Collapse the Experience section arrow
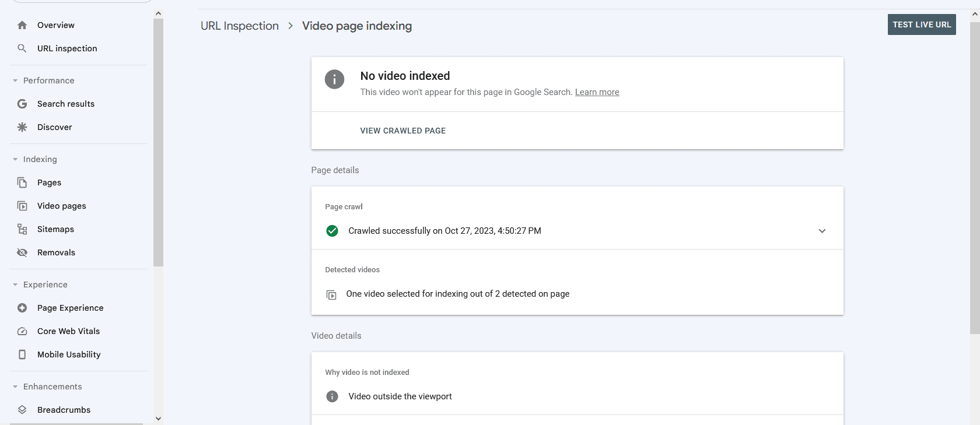This screenshot has width=980, height=425. tap(15, 284)
